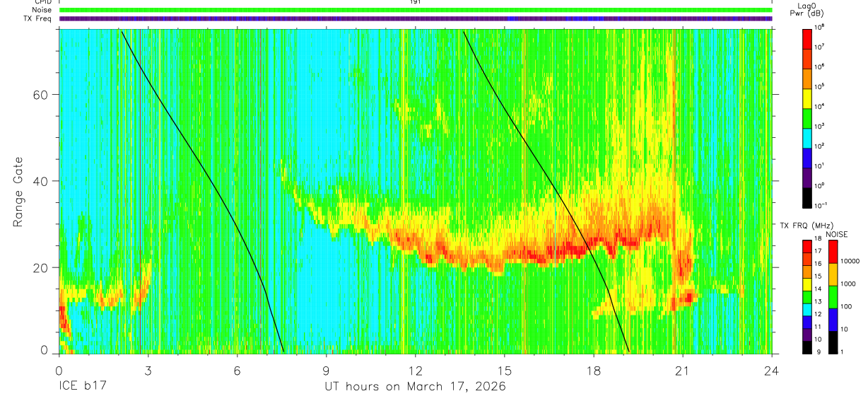Click the 'Noise' row label at top left

pyautogui.click(x=42, y=10)
